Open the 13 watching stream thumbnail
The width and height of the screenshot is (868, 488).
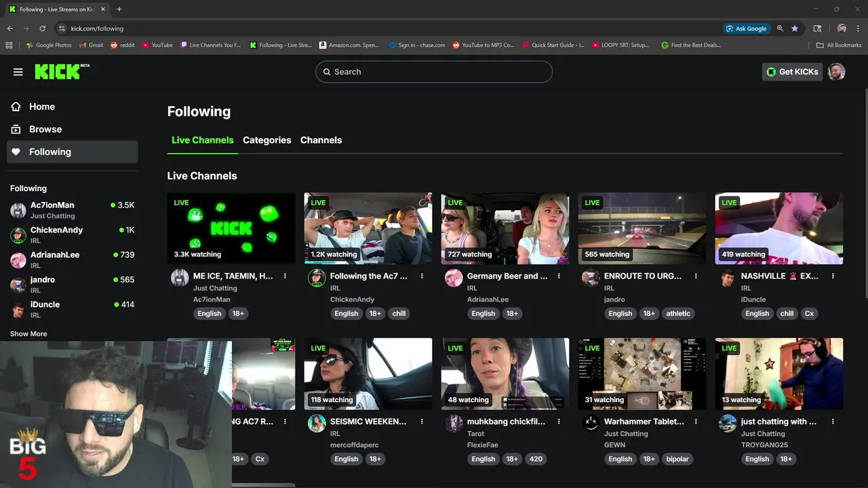click(779, 374)
